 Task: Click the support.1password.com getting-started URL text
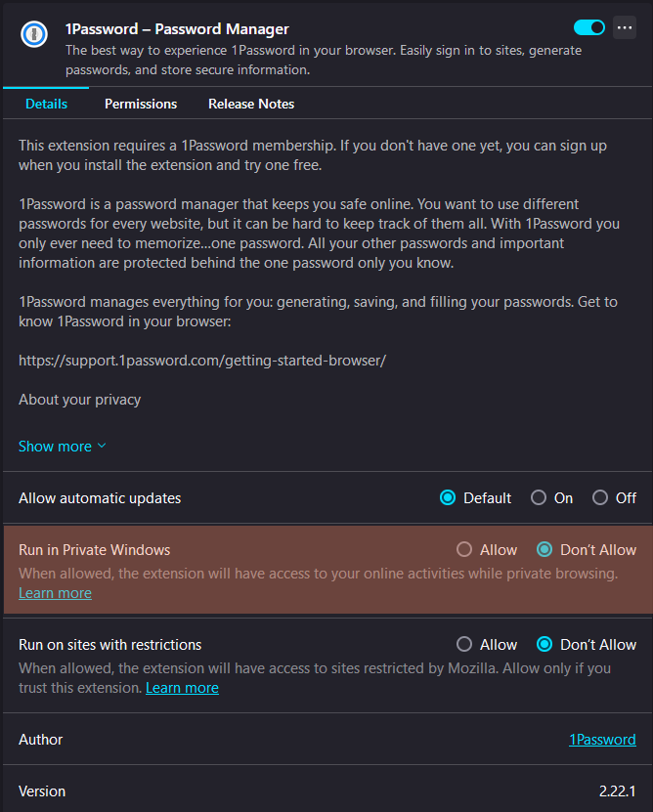pyautogui.click(x=202, y=361)
